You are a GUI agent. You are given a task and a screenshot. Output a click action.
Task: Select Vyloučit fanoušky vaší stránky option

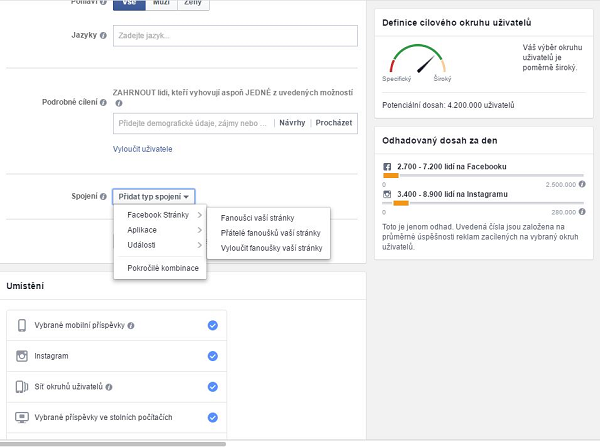click(x=269, y=248)
